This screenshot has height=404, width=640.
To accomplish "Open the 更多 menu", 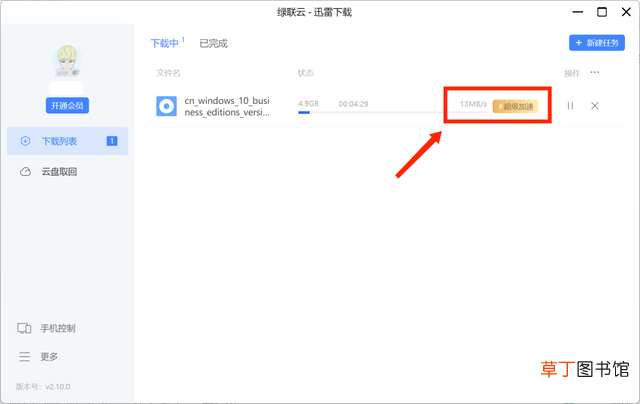I will (x=49, y=357).
